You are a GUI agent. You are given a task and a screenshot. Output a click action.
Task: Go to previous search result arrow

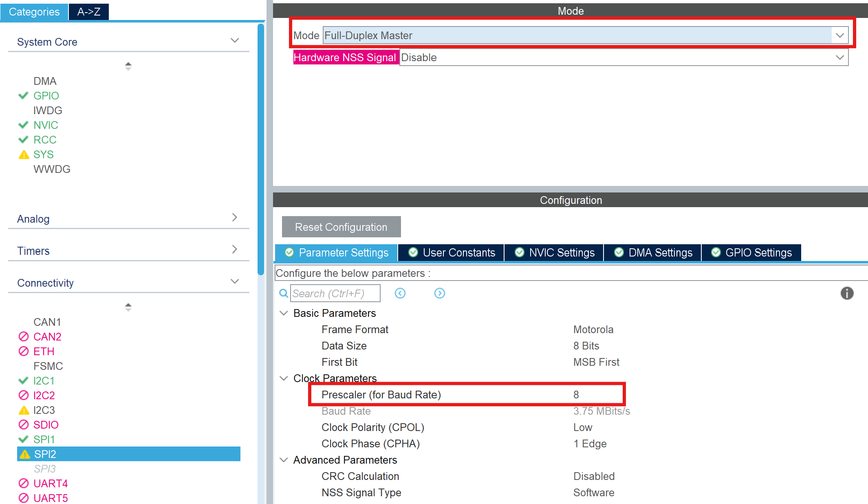point(400,293)
